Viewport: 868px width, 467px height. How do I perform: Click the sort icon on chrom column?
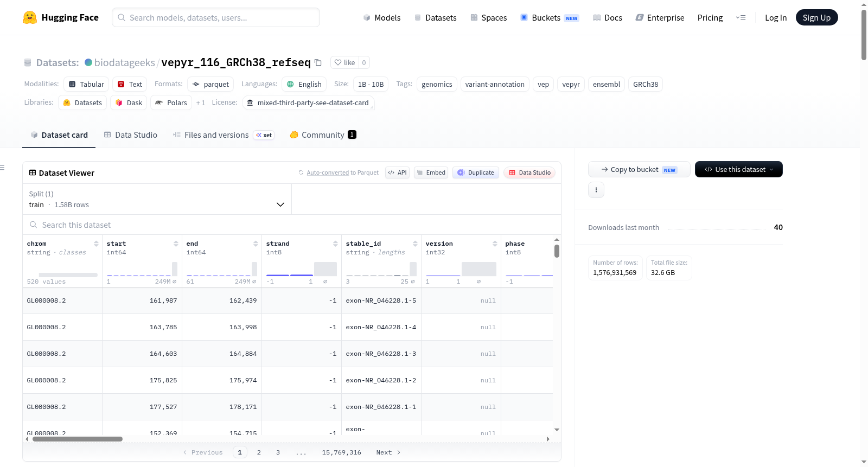coord(96,244)
